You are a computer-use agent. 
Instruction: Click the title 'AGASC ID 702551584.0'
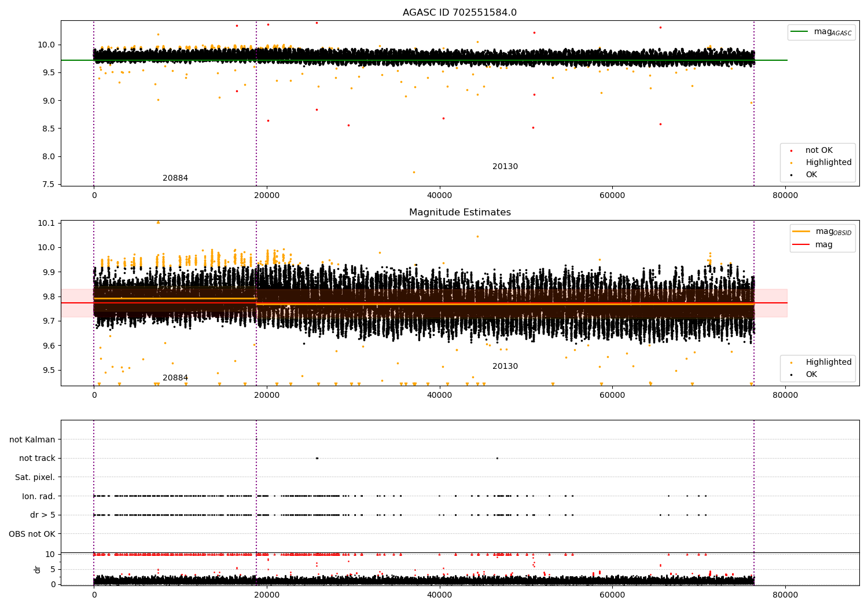coord(459,13)
